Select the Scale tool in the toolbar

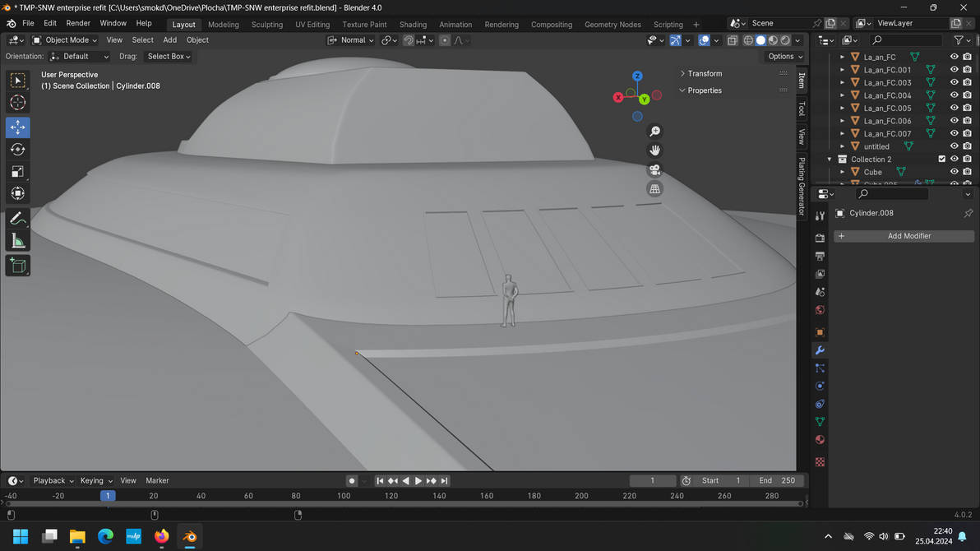pyautogui.click(x=18, y=171)
